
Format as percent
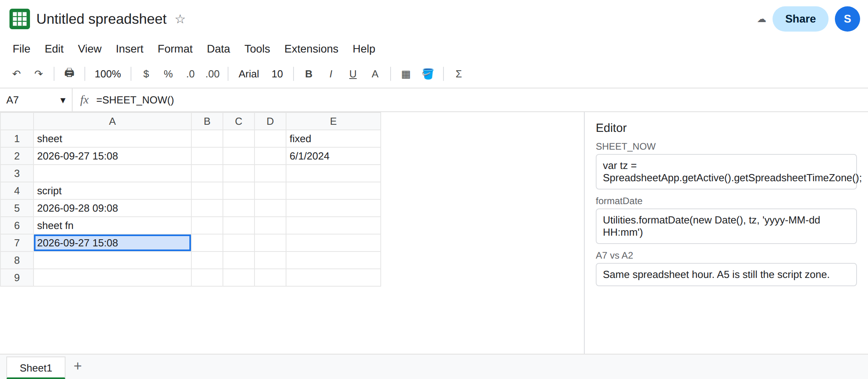[168, 74]
